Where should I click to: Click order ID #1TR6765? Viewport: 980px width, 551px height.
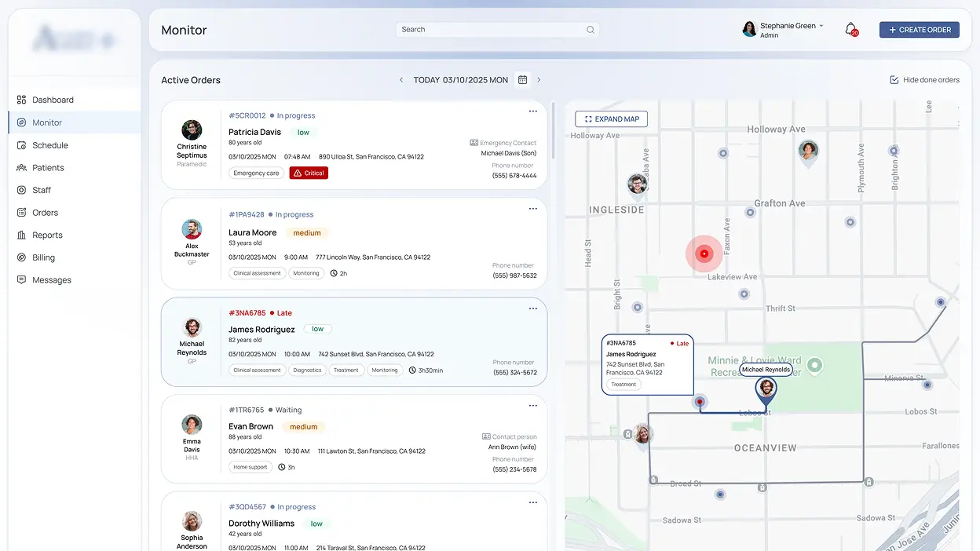tap(247, 410)
